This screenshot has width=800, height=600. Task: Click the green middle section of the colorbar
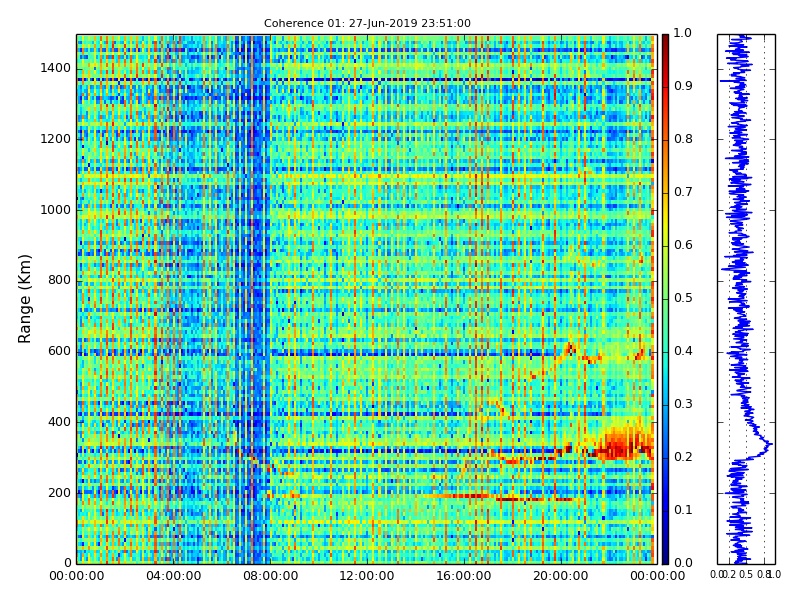tap(665, 299)
